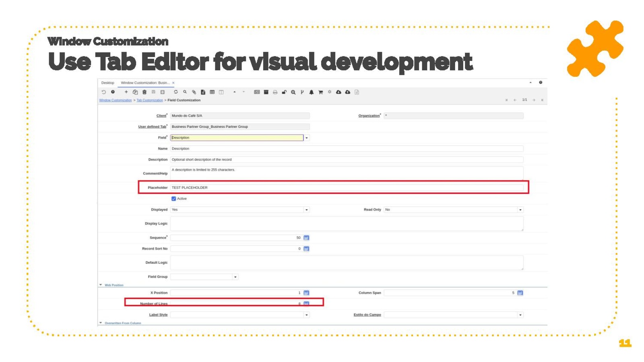
Task: Toggle the grid view icon
Action: coord(212,92)
